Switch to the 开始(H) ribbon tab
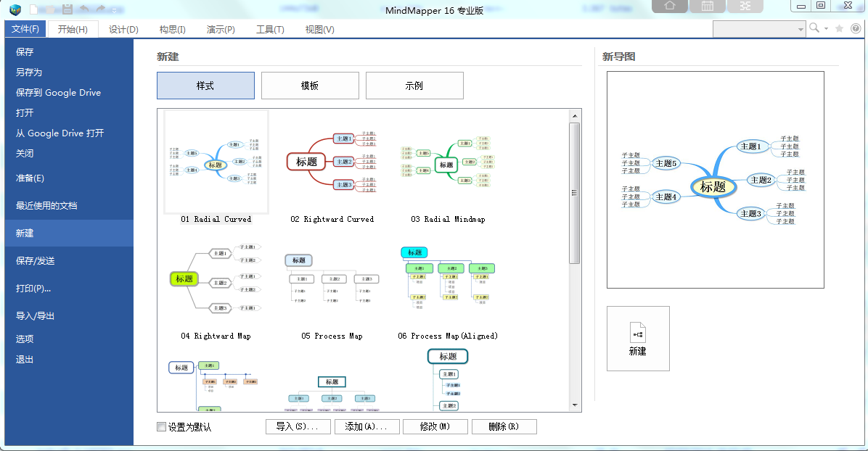Screen dimensions: 868x451 [73, 29]
